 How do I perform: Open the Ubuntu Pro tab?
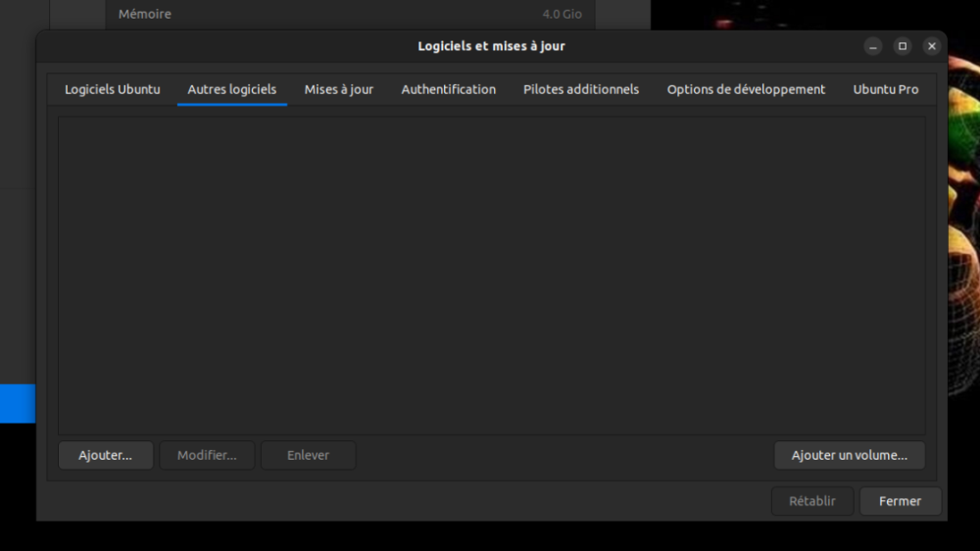coord(886,89)
